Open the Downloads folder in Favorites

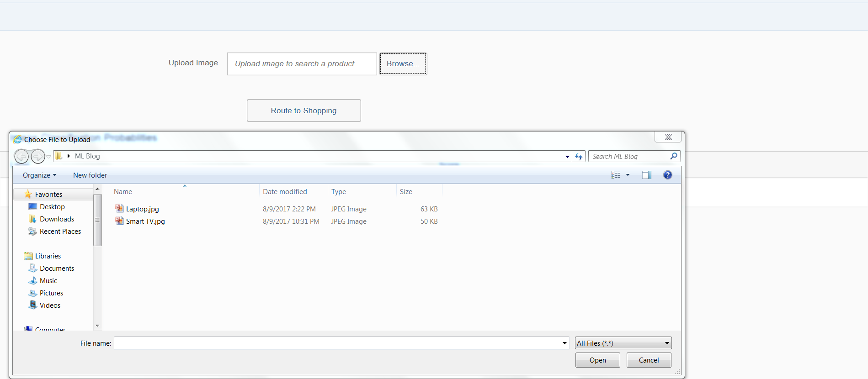[x=57, y=219]
